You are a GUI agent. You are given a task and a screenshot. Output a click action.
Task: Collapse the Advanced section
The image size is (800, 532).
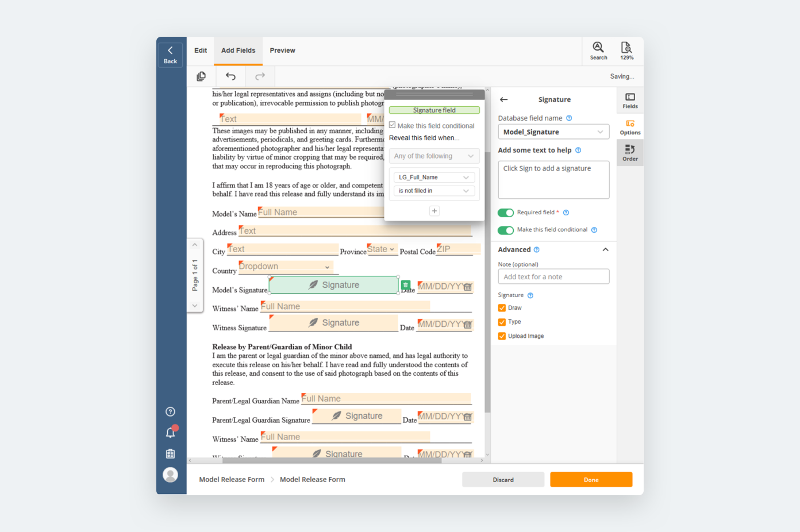pyautogui.click(x=605, y=250)
